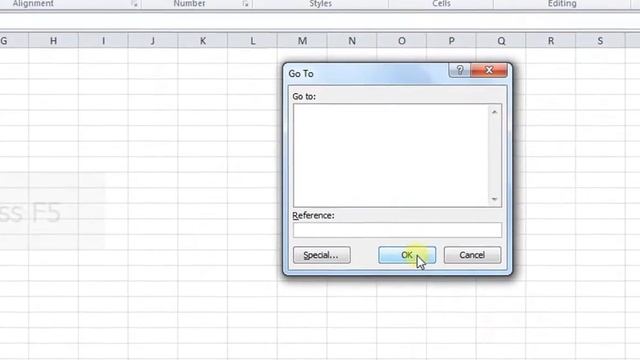This screenshot has height=360, width=640.
Task: Select column M header
Action: 302,41
